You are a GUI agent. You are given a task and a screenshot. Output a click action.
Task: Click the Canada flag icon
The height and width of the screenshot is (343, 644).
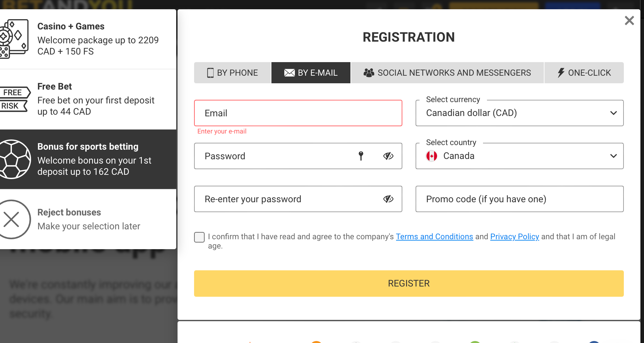pyautogui.click(x=431, y=156)
